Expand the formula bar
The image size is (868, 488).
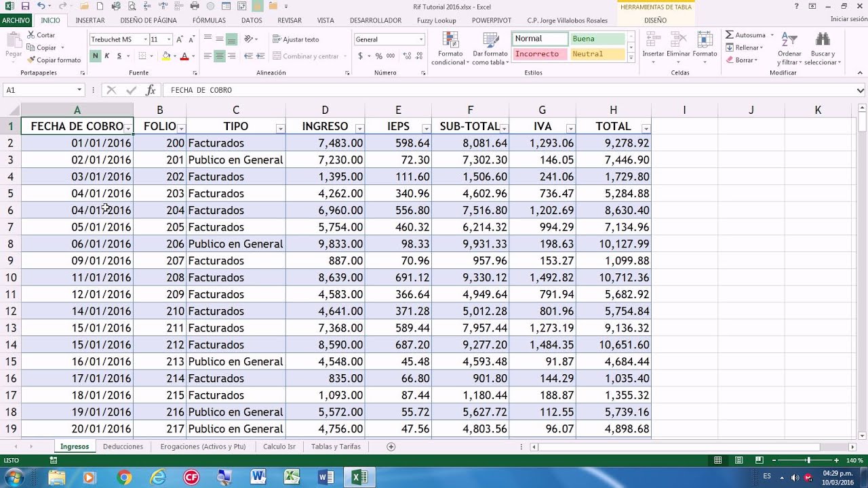click(x=861, y=89)
